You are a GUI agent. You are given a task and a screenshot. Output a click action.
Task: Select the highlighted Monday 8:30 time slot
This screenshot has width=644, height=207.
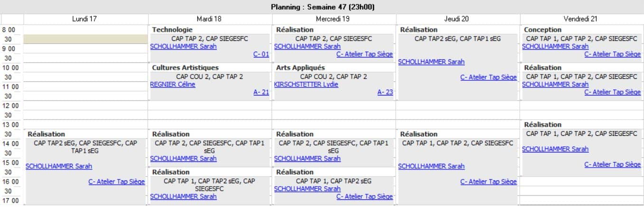click(x=86, y=39)
